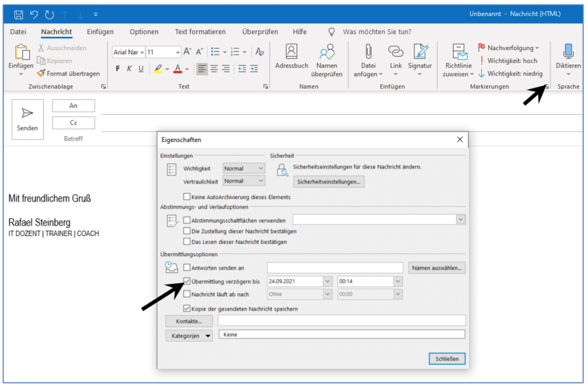This screenshot has width=588, height=386.
Task: Click Datei anfügen paperclip
Action: pyautogui.click(x=368, y=51)
